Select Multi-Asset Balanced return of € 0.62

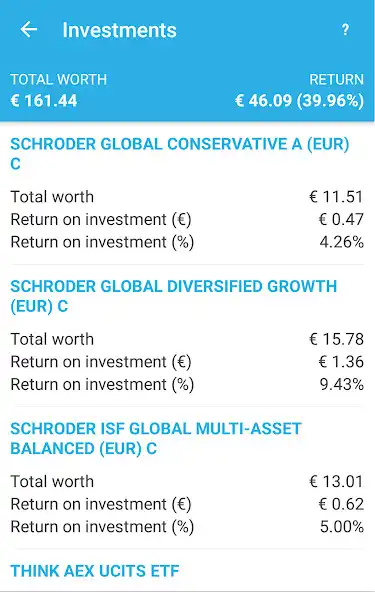pyautogui.click(x=187, y=504)
